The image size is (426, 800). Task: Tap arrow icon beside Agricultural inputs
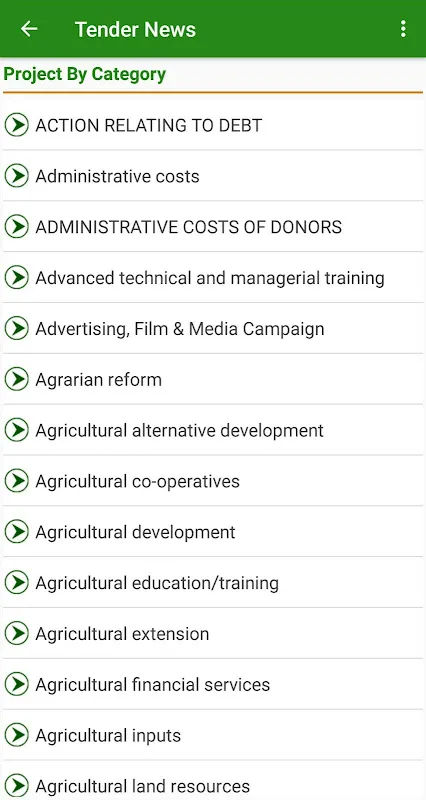pyautogui.click(x=17, y=736)
